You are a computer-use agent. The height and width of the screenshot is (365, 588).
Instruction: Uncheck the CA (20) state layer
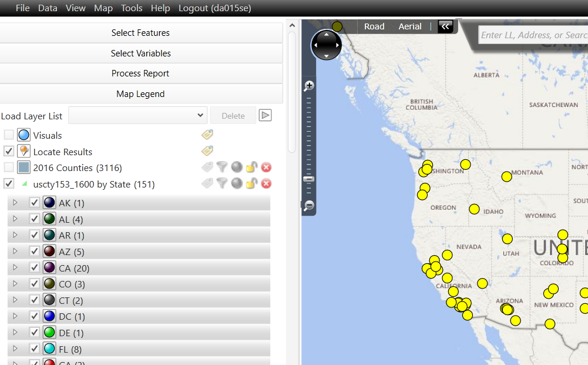33,267
